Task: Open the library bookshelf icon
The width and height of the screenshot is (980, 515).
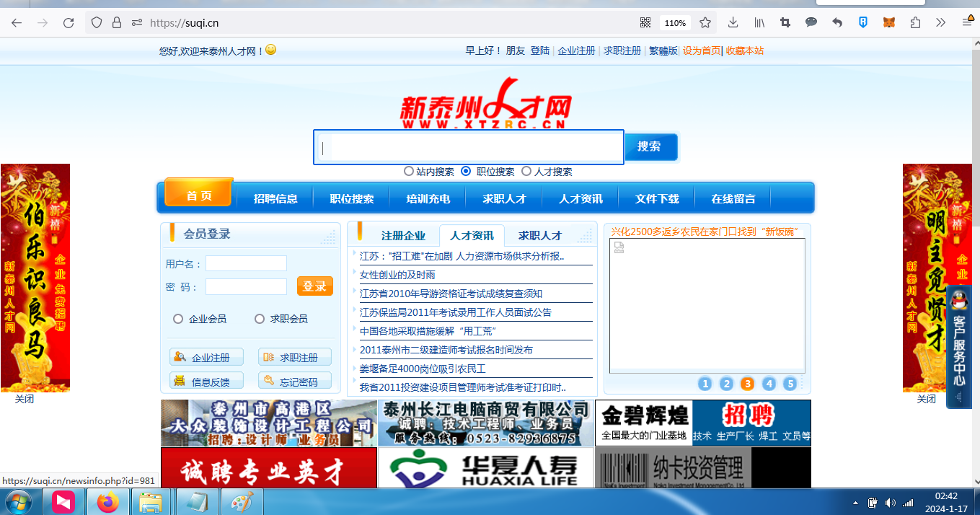Action: [759, 22]
